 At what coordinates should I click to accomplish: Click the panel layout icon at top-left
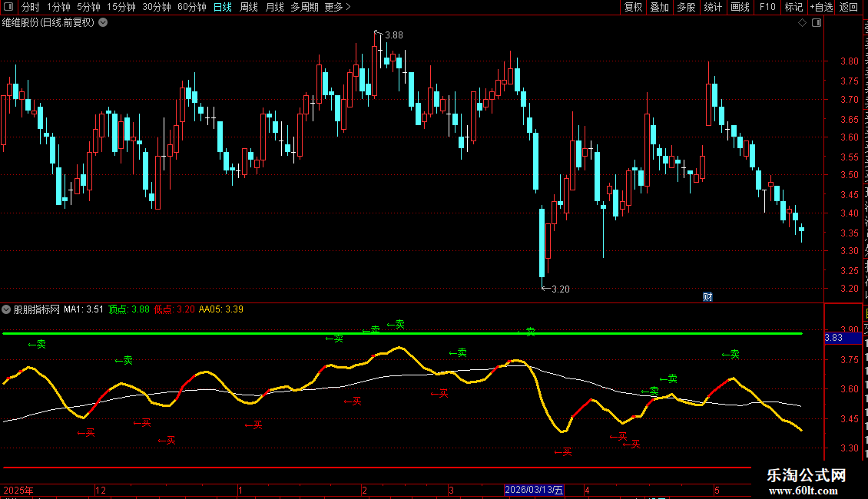[8, 7]
